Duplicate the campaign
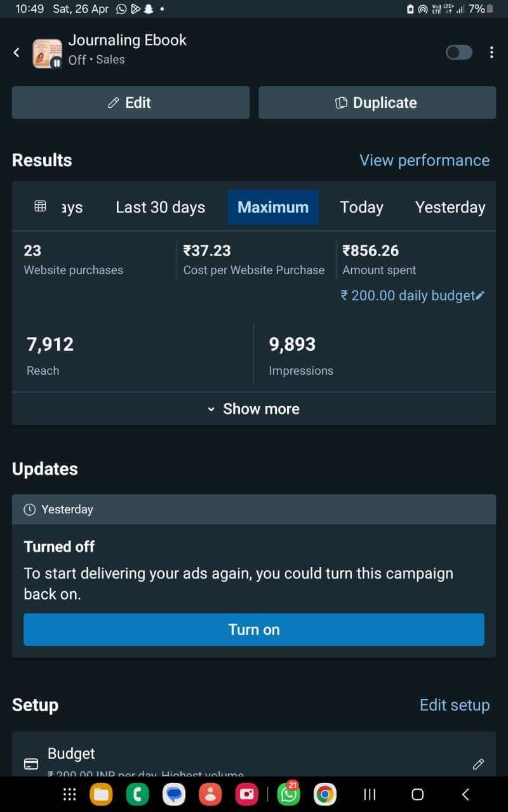Screen dimensions: 508x812 tap(377, 102)
